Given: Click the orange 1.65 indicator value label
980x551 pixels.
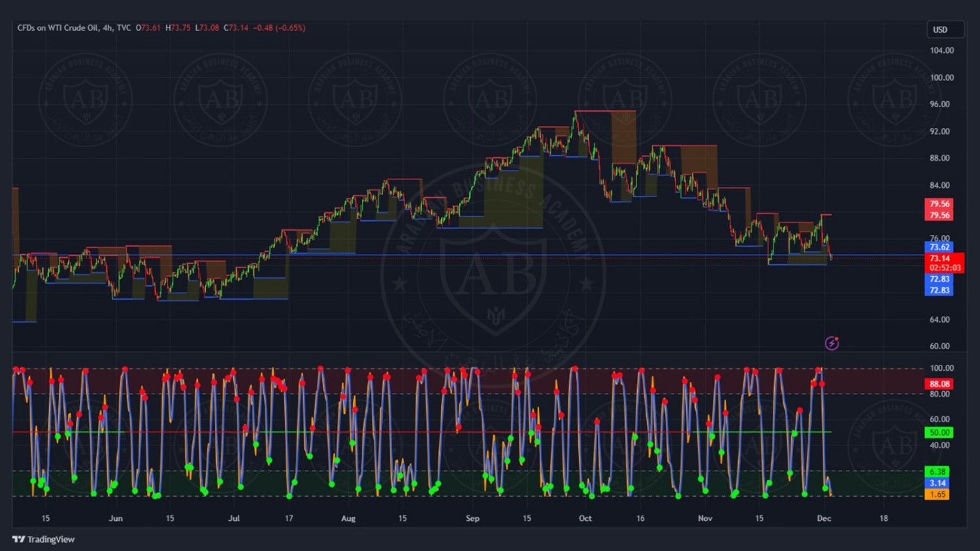Looking at the screenshot, I should [x=937, y=494].
